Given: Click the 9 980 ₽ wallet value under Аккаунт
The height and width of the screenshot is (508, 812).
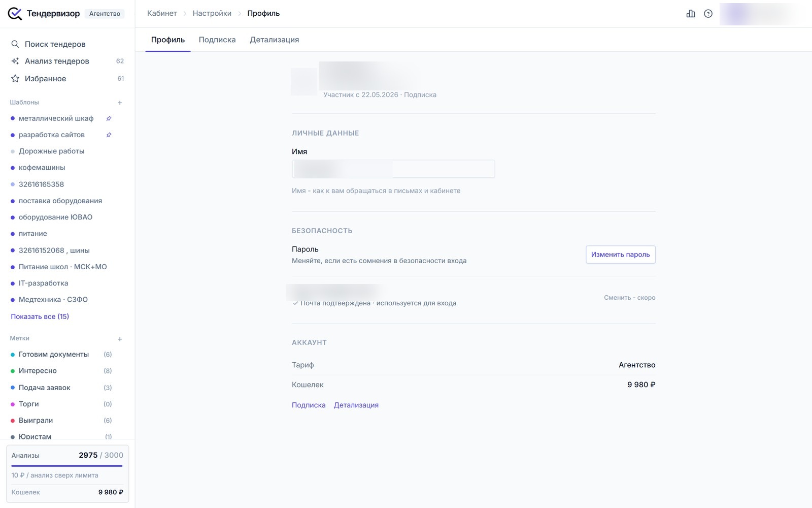Looking at the screenshot, I should click(x=641, y=385).
